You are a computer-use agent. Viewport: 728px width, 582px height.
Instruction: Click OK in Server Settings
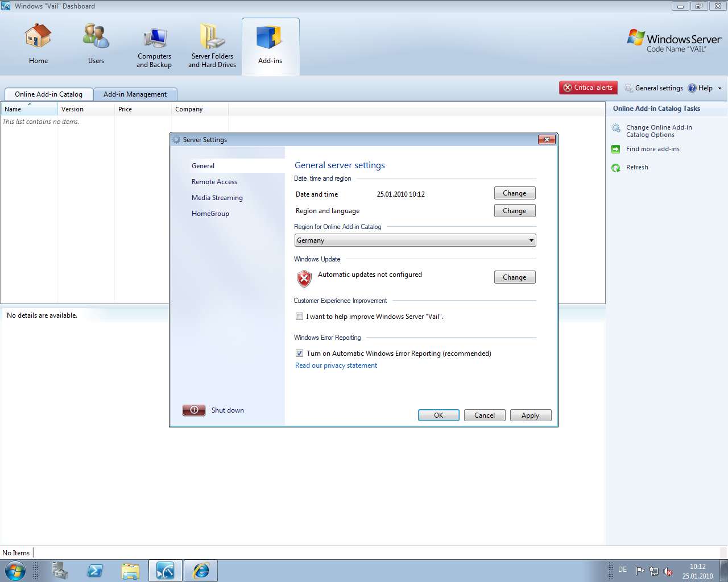pos(439,415)
